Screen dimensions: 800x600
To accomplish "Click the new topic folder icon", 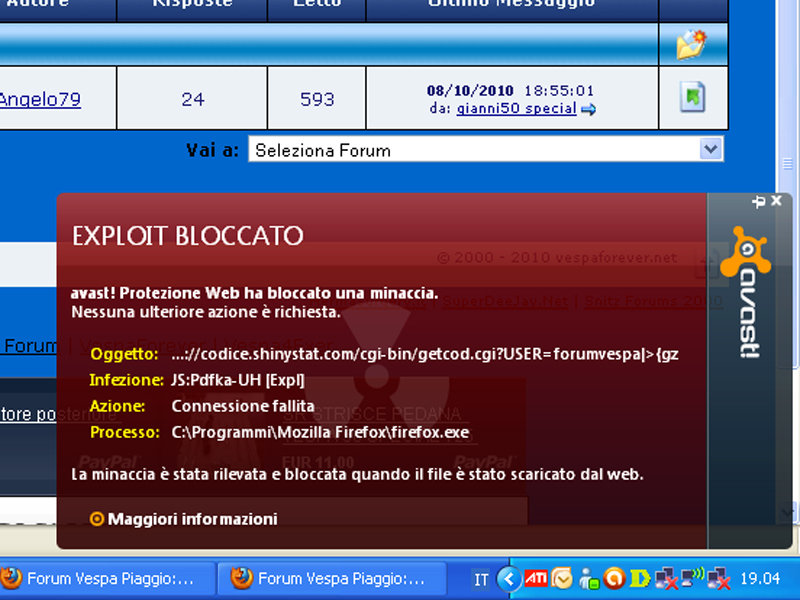I will tap(691, 44).
